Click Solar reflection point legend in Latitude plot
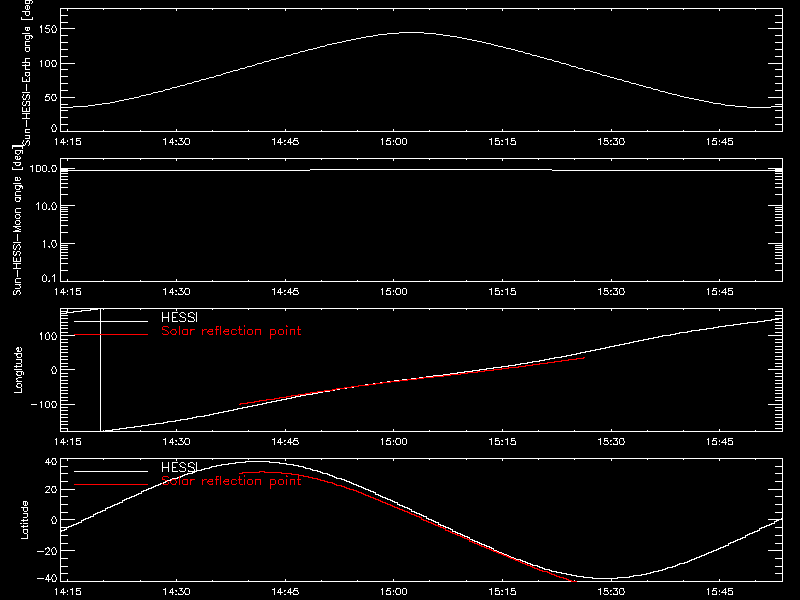800x600 pixels. (231, 481)
